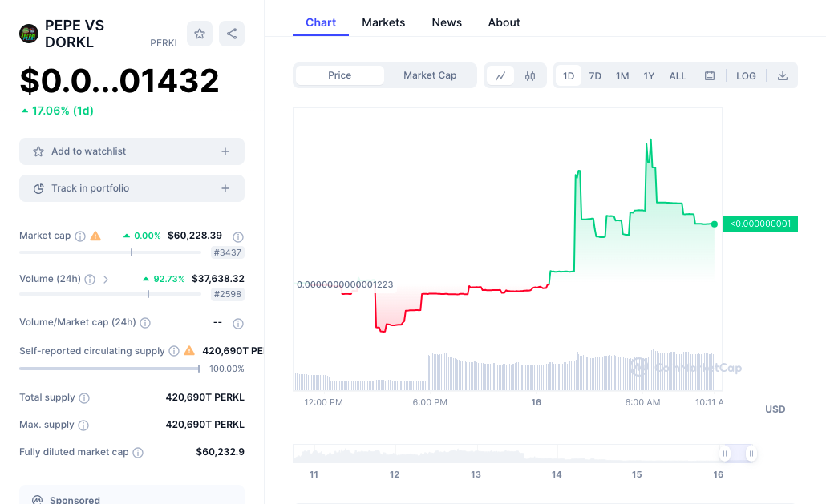Click the Add to watchlist button
This screenshot has width=826, height=504.
132,151
